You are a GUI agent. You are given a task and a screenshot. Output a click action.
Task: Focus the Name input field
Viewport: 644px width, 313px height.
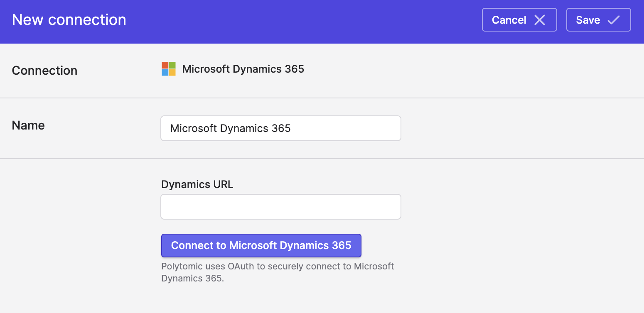tap(281, 128)
